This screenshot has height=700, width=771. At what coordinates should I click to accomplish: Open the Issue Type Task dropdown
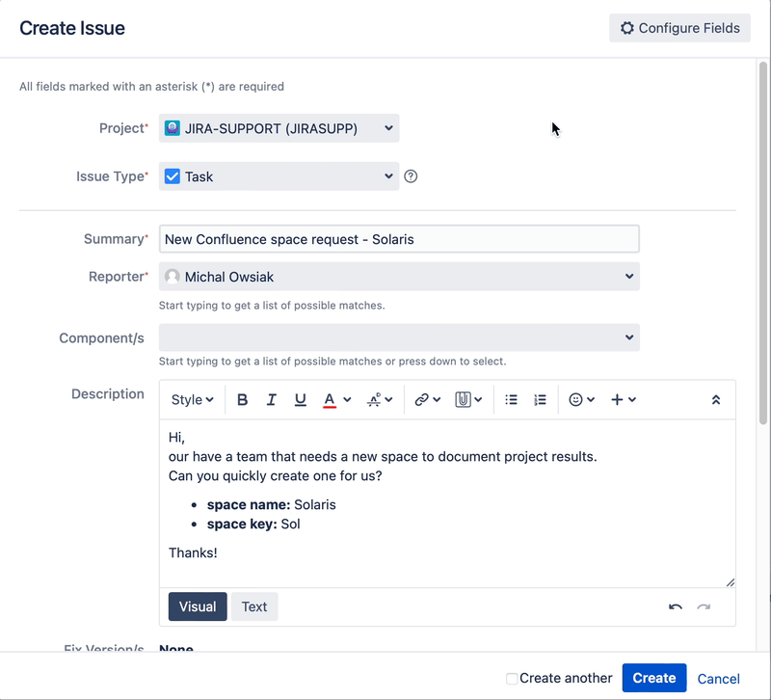point(279,176)
